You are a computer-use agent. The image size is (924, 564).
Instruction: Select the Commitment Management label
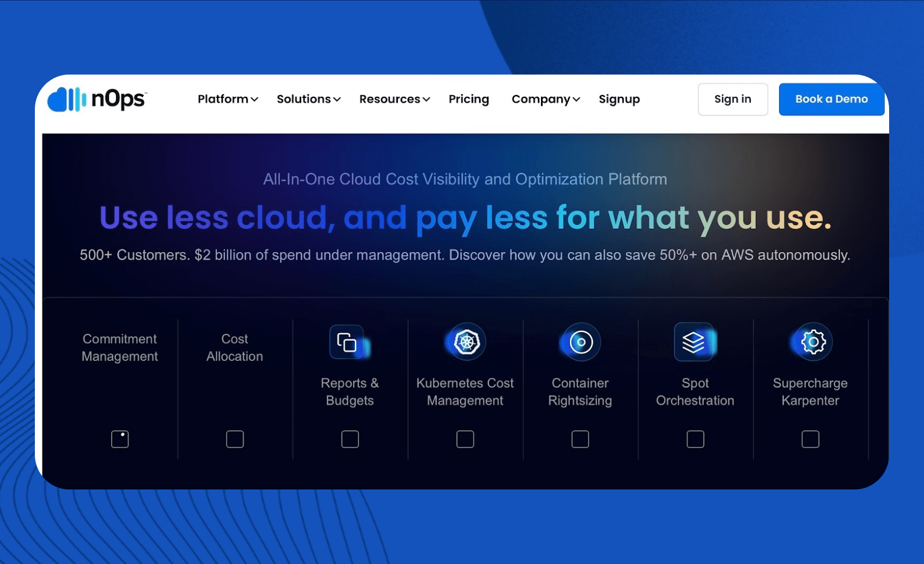tap(120, 347)
